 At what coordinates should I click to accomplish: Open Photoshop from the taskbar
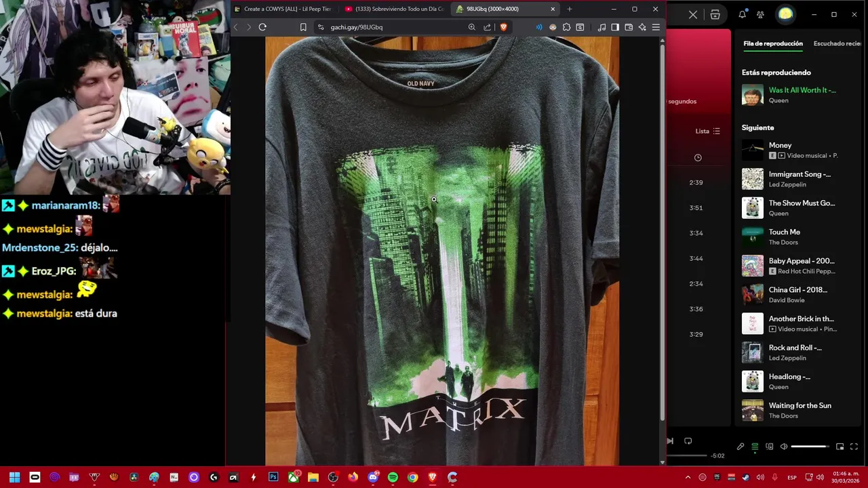pos(273,477)
